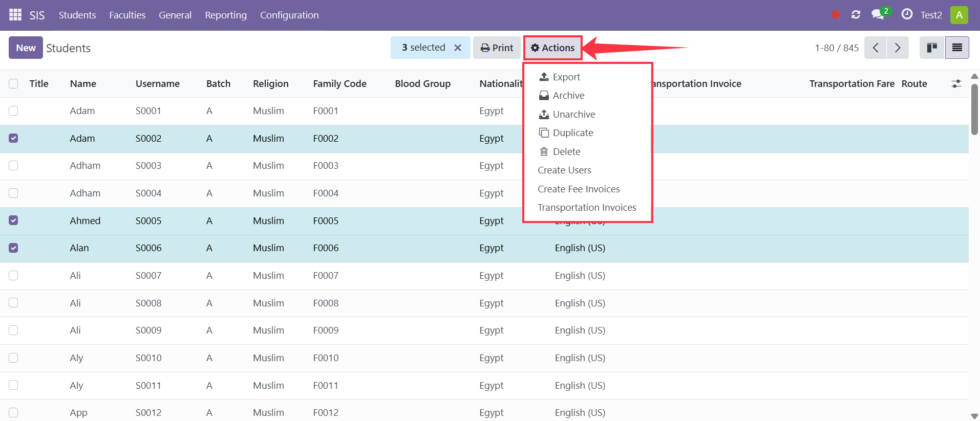Click the refresh sync icon in navbar

856,14
